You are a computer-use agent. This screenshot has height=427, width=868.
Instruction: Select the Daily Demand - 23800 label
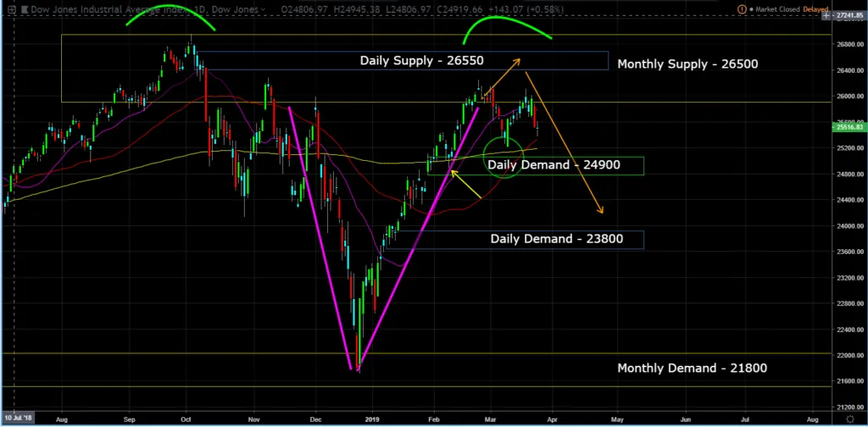click(556, 238)
